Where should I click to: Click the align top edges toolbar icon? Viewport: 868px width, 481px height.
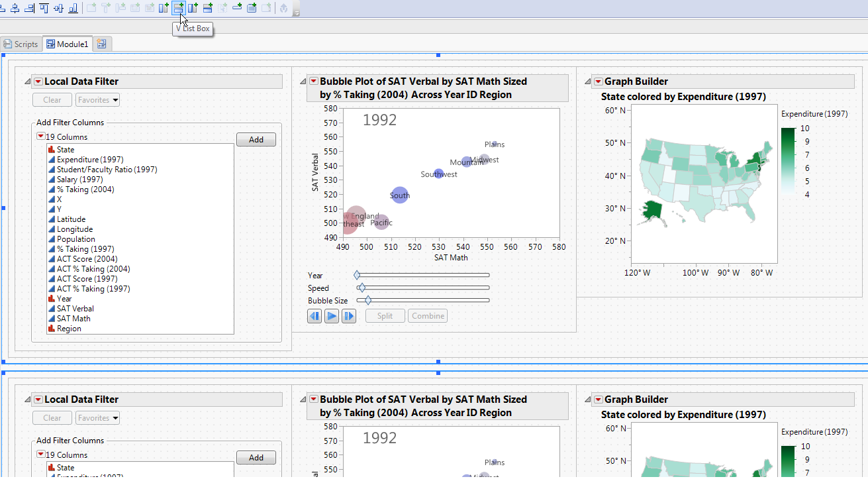pos(44,8)
